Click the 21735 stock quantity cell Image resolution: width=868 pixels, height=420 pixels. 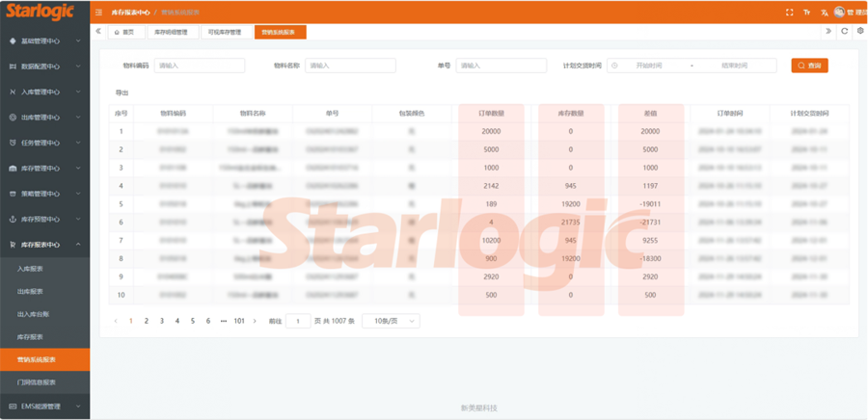(571, 223)
